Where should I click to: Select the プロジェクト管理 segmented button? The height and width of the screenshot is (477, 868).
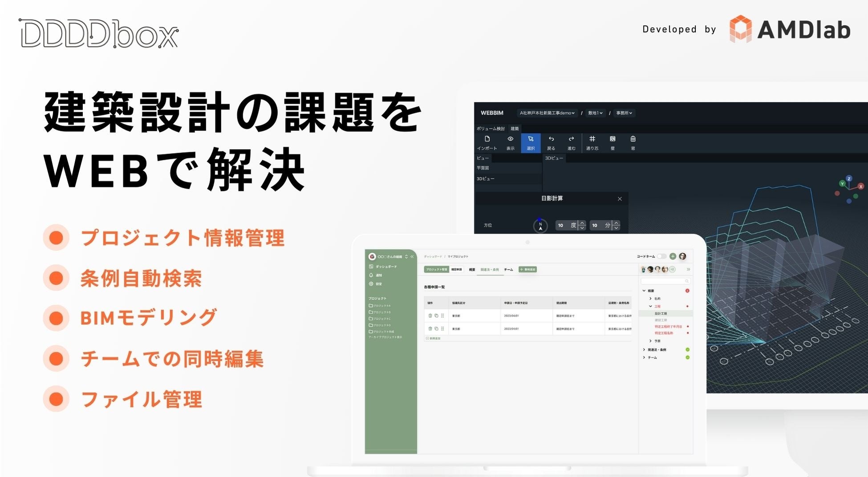(x=436, y=270)
